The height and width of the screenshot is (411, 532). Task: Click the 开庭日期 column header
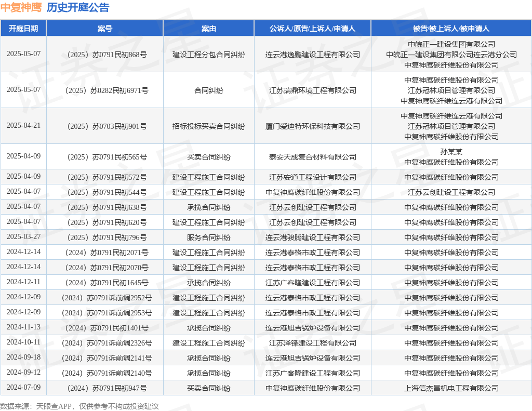(23, 29)
